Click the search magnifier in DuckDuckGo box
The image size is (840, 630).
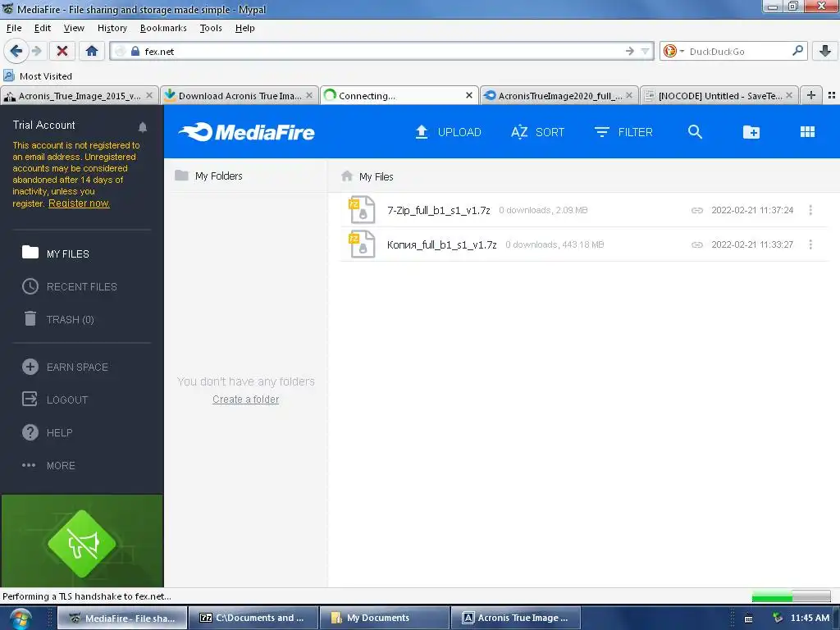click(797, 51)
